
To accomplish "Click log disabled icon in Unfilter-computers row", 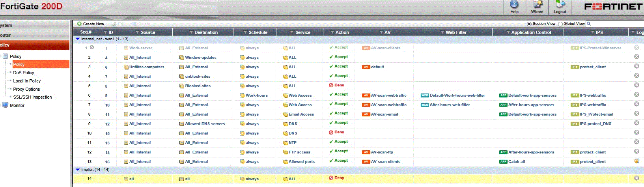I will (636, 66).
